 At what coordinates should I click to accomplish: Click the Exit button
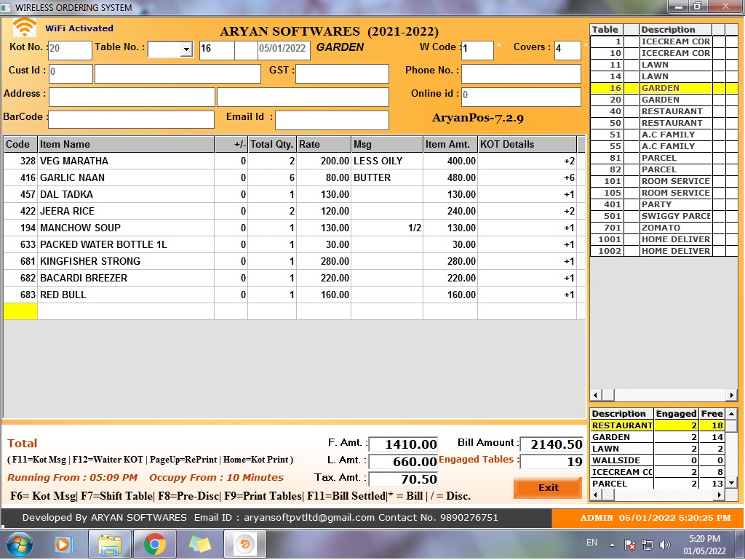coord(548,487)
